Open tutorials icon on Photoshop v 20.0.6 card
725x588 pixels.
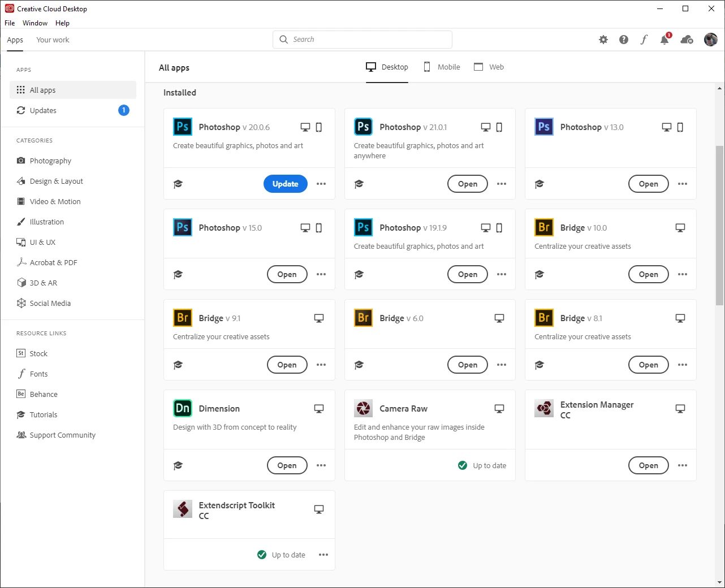178,184
